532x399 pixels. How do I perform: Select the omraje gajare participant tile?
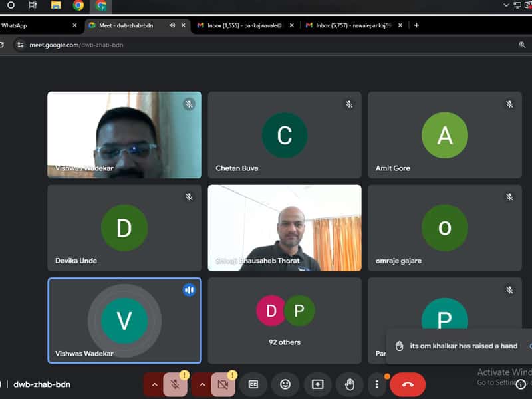click(x=445, y=228)
